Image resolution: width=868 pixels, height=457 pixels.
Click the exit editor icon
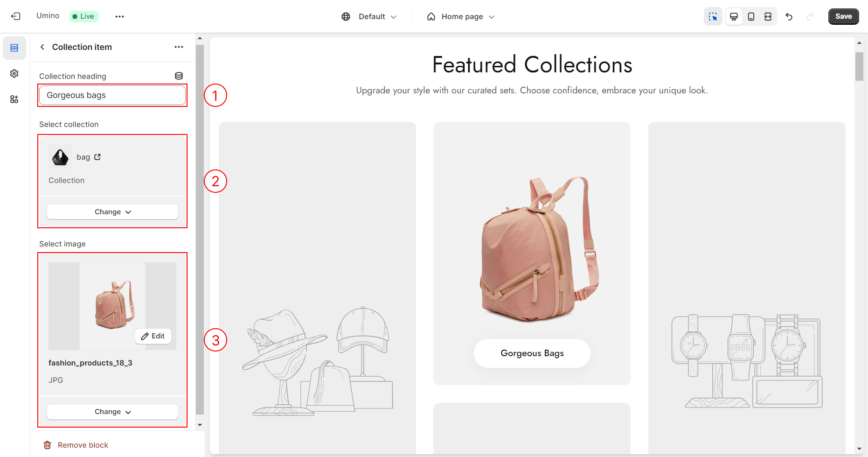16,16
